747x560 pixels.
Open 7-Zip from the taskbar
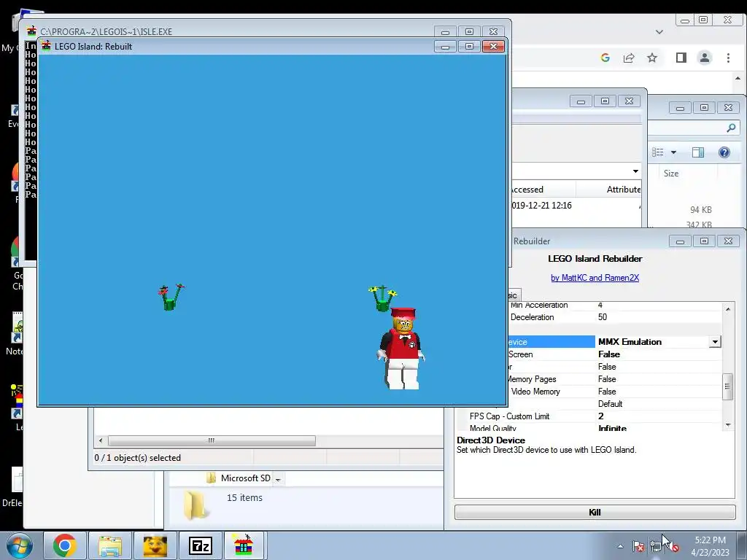click(200, 545)
